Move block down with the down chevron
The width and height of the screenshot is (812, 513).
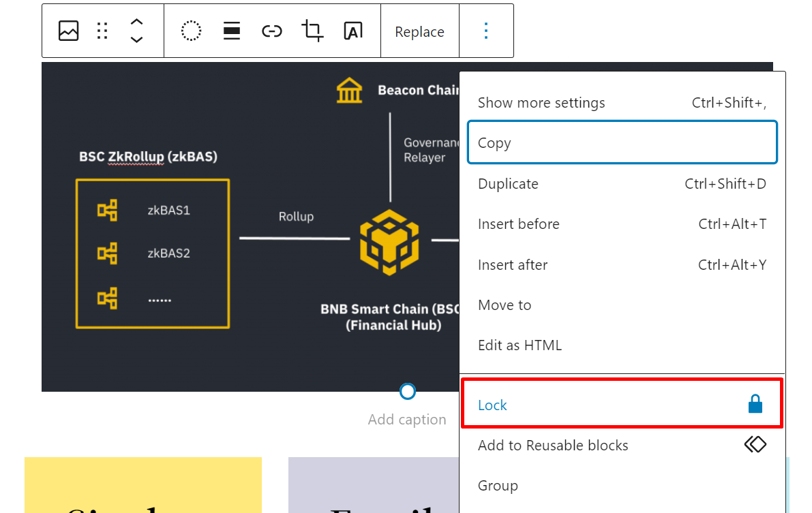pyautogui.click(x=136, y=40)
